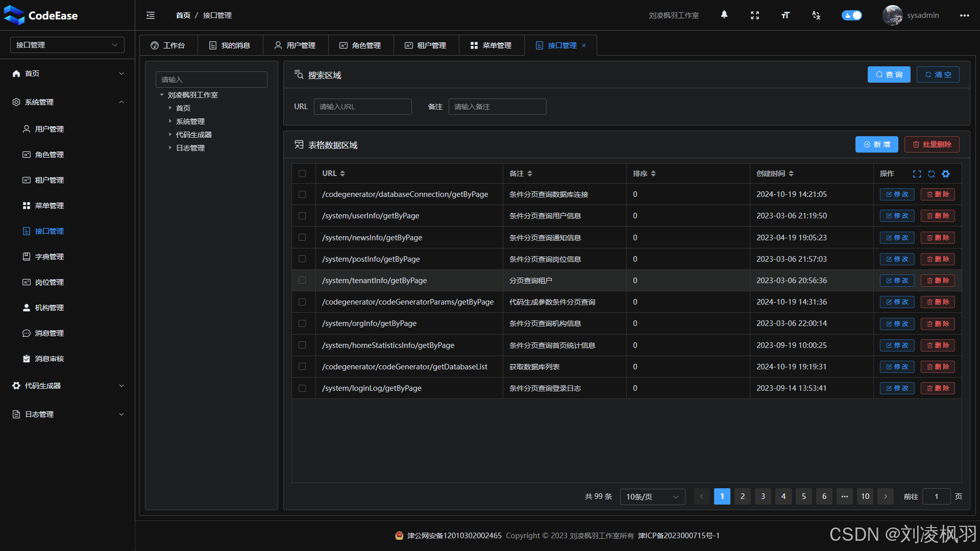Check the select-all checkbox in table header
The image size is (980, 551).
point(303,173)
